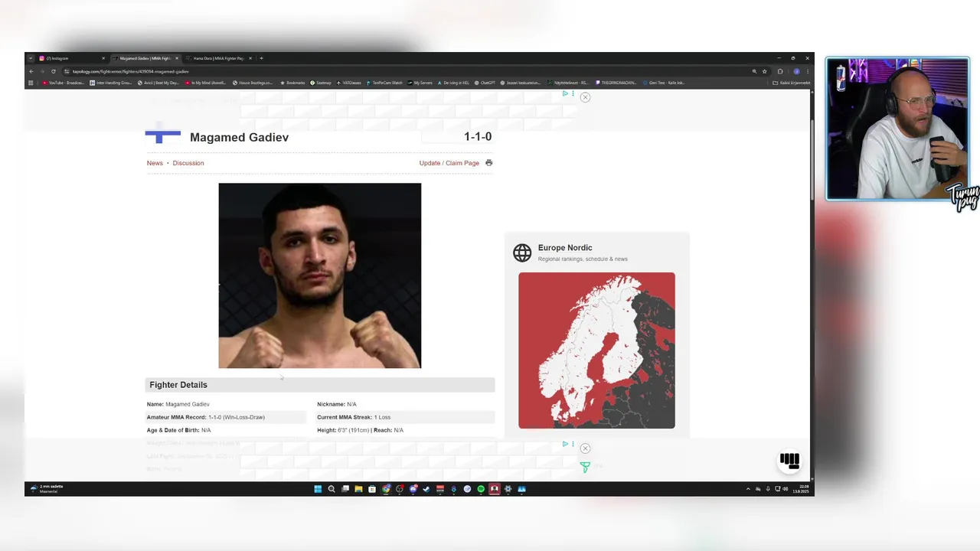Select the Height 6'3" (191cm) text

click(344, 430)
